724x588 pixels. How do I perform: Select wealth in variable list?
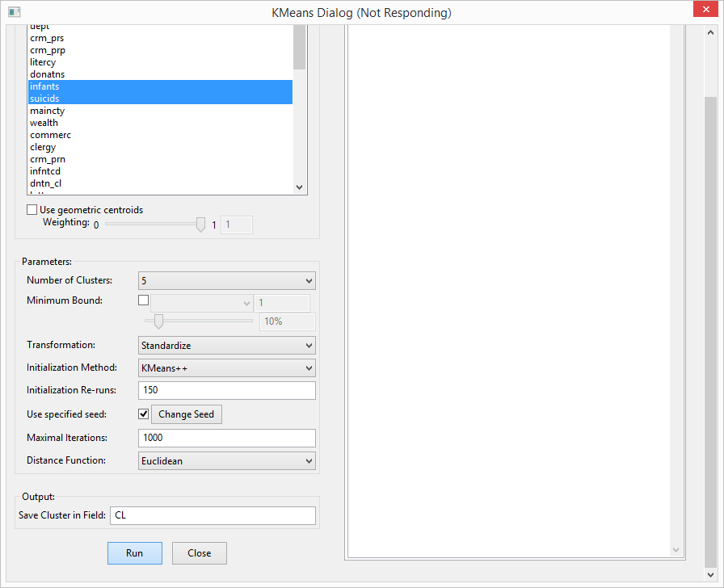160,123
